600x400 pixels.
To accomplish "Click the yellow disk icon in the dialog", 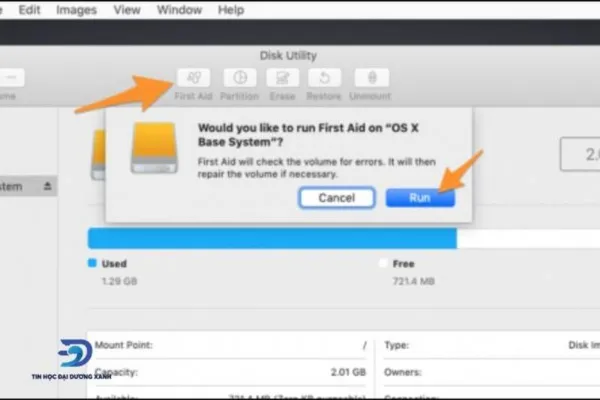I will tap(154, 148).
